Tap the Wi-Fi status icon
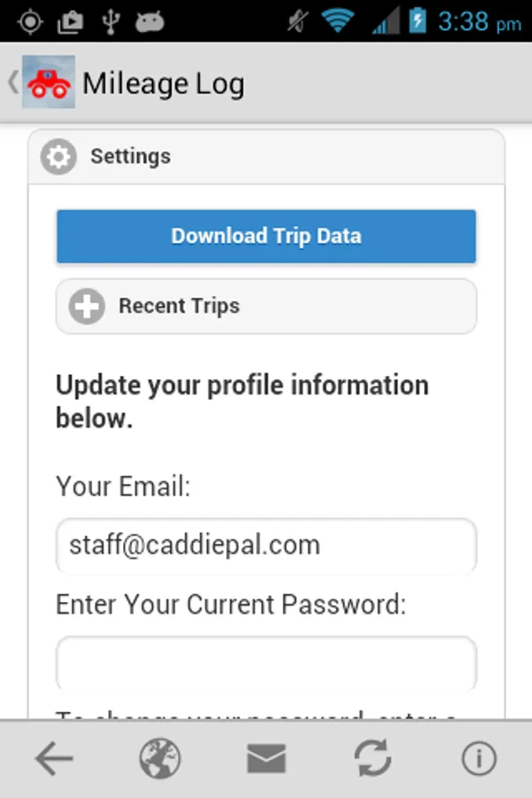 click(x=338, y=21)
